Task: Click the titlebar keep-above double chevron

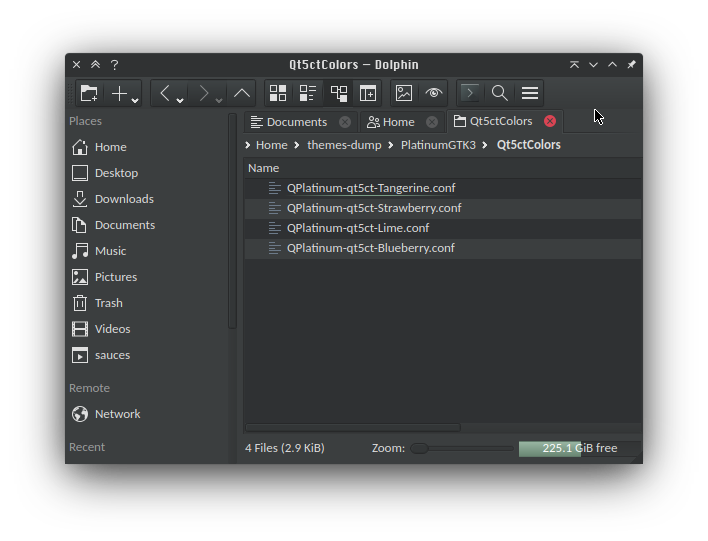Action: [x=95, y=65]
